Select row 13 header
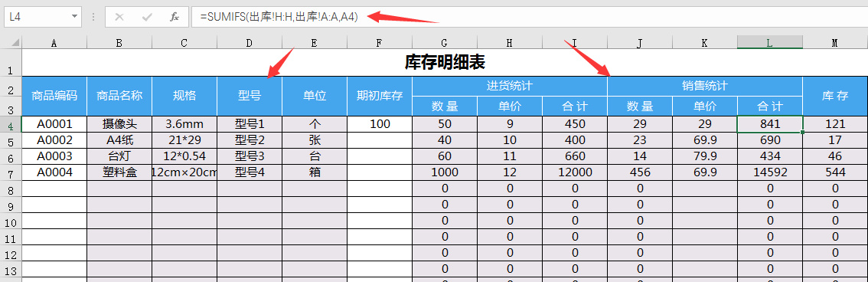This screenshot has height=282, width=868. point(11,269)
